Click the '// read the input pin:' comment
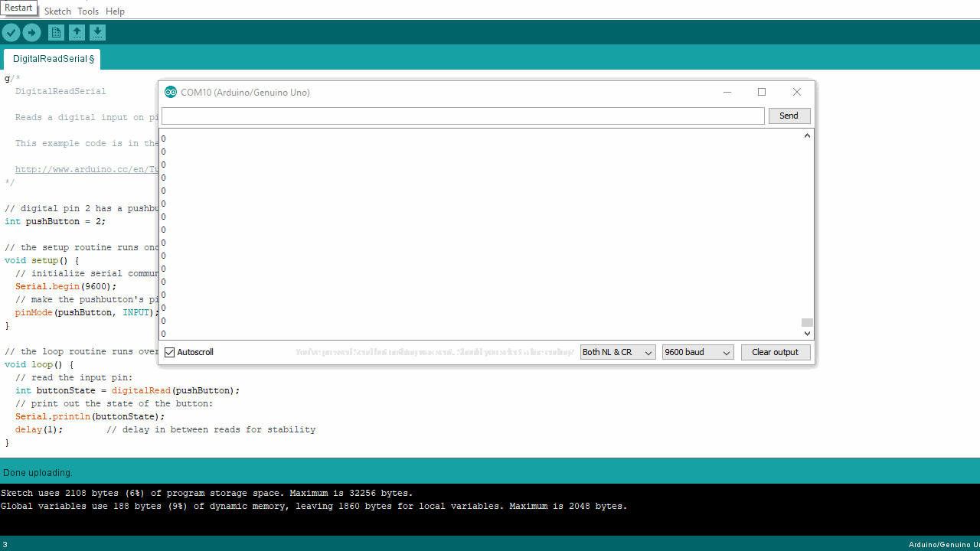Image resolution: width=980 pixels, height=551 pixels. 74,378
